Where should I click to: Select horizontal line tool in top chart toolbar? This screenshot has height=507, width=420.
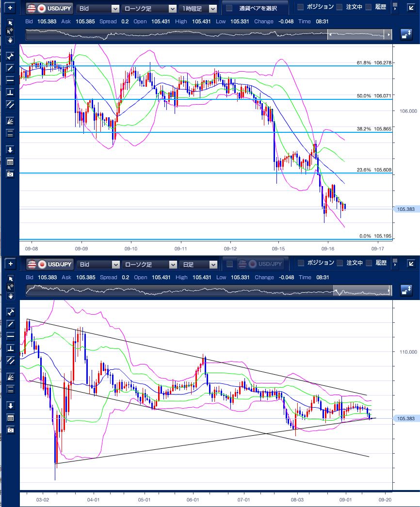click(10, 80)
